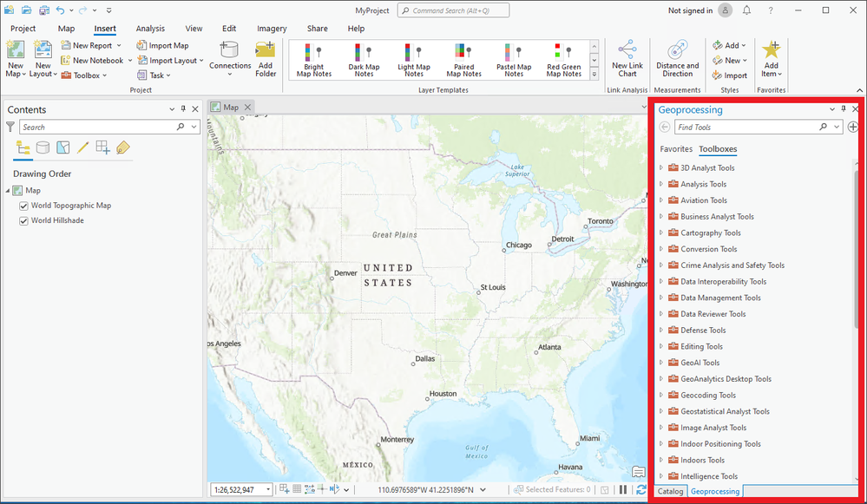The width and height of the screenshot is (867, 504).
Task: Select Pastel Map Notes template
Action: (x=514, y=60)
